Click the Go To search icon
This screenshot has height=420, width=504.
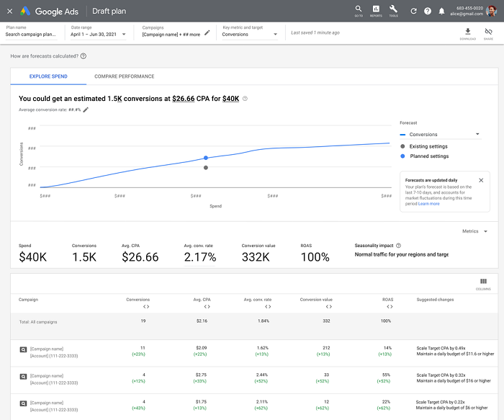359,10
